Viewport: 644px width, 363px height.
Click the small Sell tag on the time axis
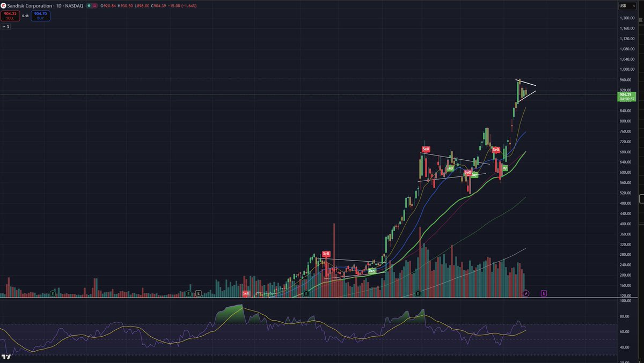(x=246, y=293)
